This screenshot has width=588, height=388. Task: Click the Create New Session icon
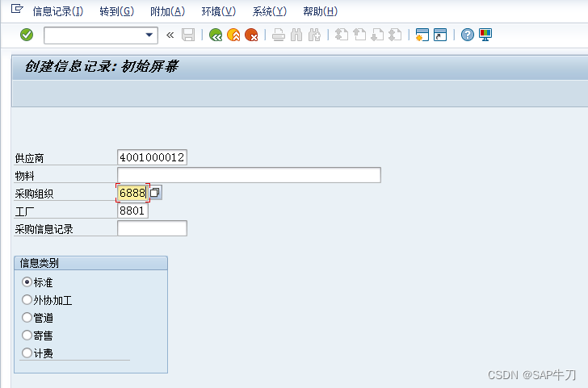(x=422, y=35)
